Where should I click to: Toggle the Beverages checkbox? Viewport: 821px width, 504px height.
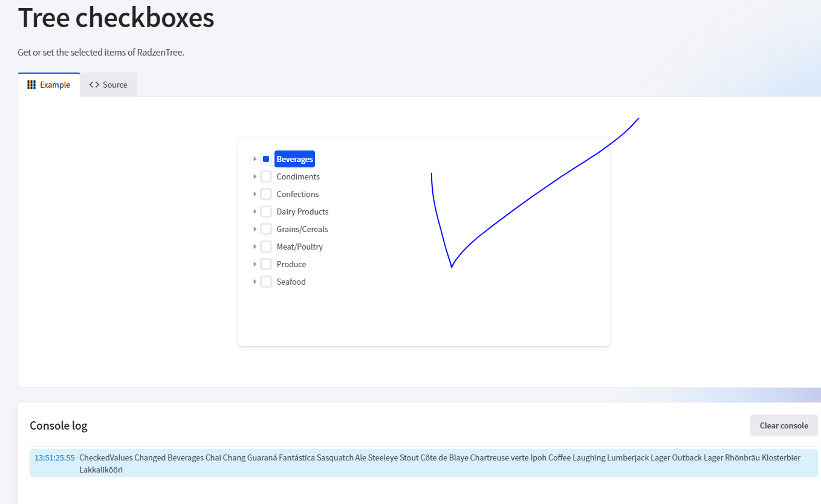point(266,159)
